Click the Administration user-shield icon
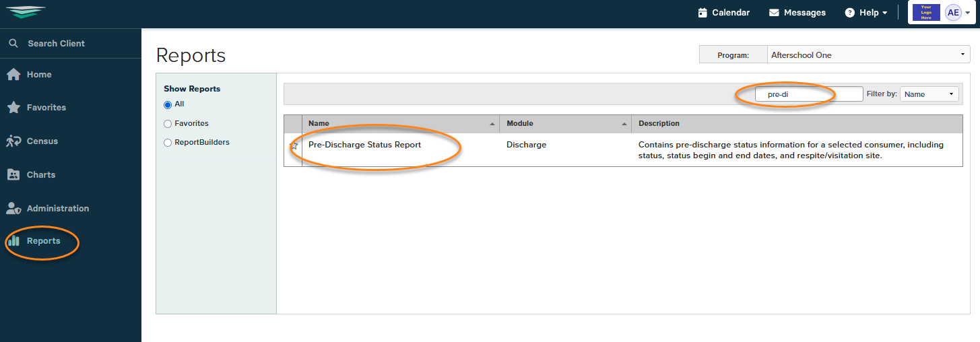The width and height of the screenshot is (980, 342). click(13, 209)
